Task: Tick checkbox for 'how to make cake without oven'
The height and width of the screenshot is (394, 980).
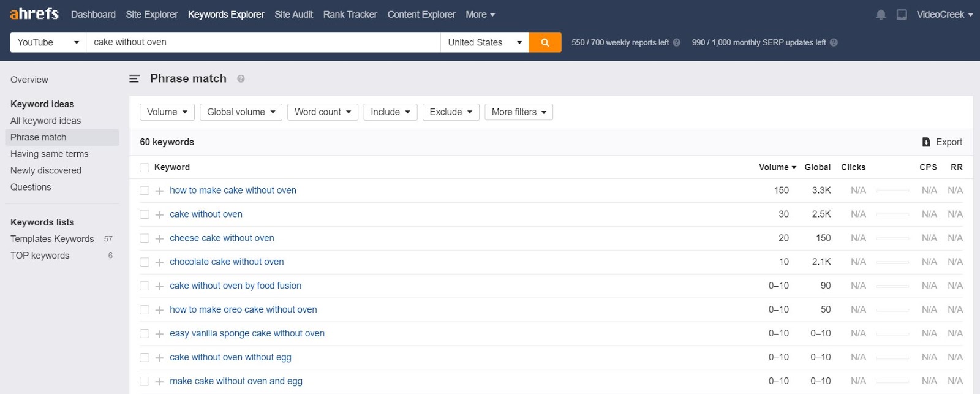Action: tap(145, 191)
